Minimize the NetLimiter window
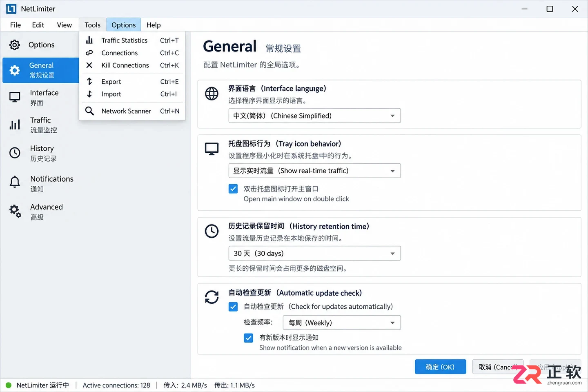Image resolution: width=588 pixels, height=392 pixels. click(x=525, y=9)
